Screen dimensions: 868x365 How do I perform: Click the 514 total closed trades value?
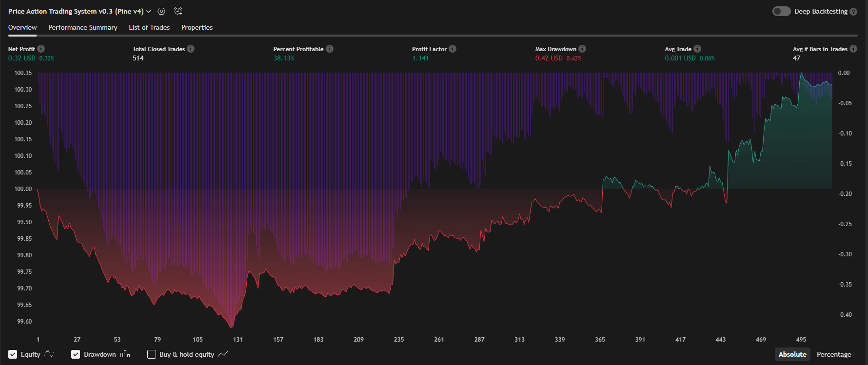(x=138, y=58)
